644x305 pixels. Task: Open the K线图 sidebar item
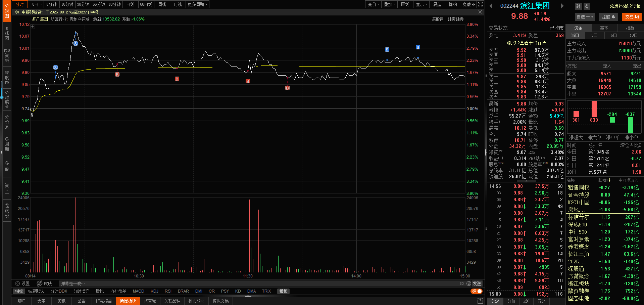7,33
